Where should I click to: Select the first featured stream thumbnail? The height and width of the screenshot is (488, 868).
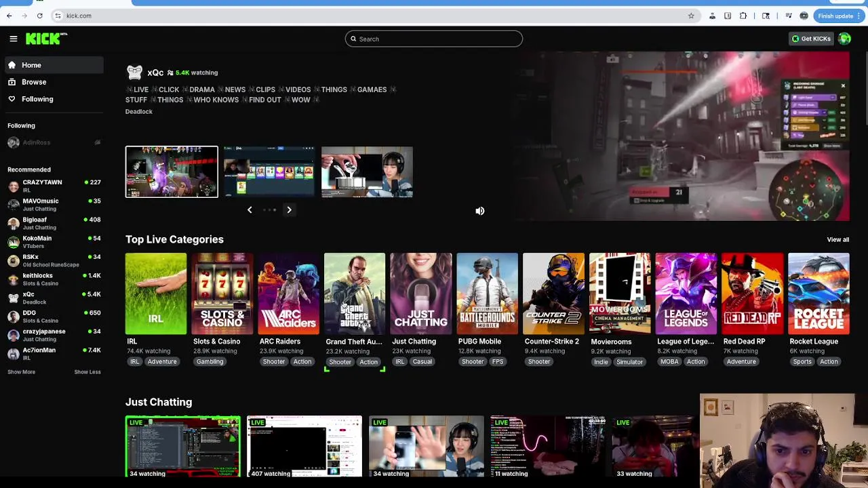tap(172, 171)
